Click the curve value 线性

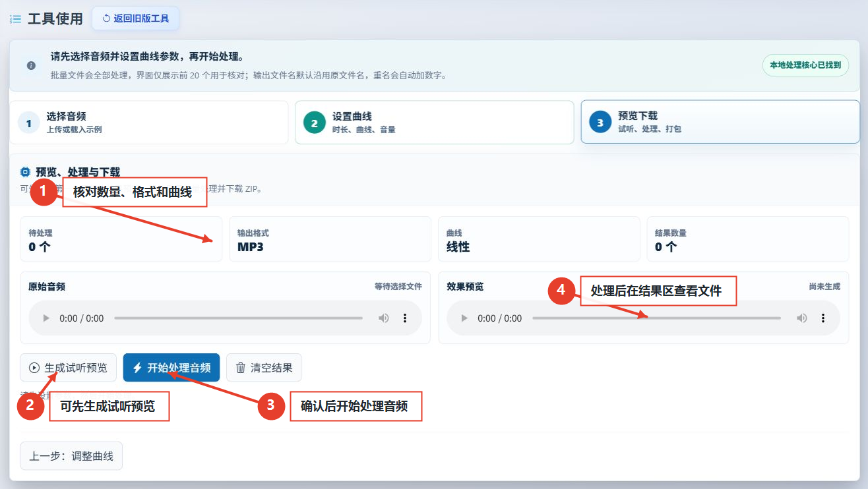click(458, 247)
